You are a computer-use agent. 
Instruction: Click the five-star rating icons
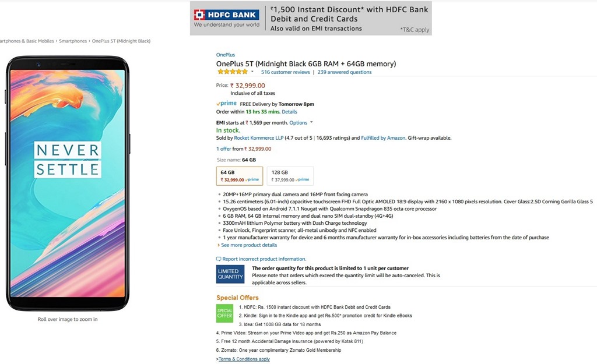point(232,72)
